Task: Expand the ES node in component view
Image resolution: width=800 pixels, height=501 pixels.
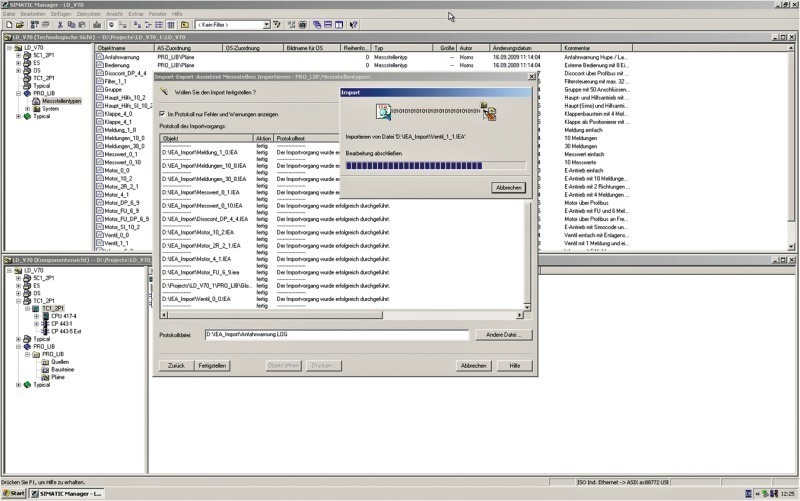Action: coord(18,285)
